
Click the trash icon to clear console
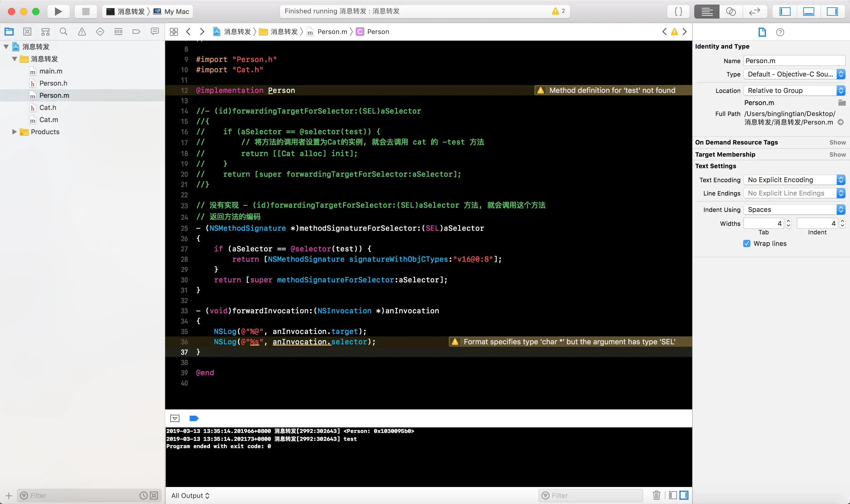tap(656, 495)
